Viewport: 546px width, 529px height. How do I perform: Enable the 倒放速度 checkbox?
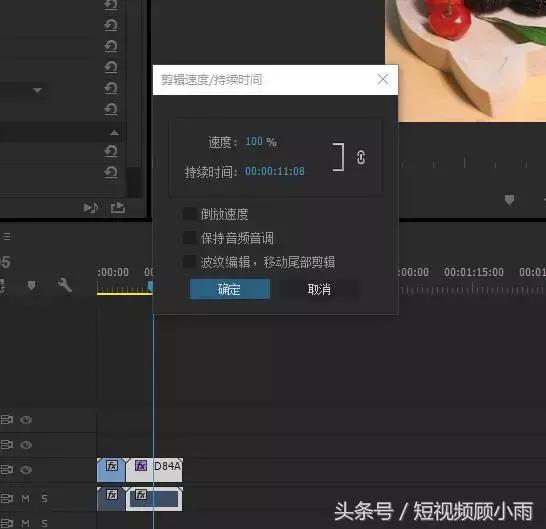189,214
